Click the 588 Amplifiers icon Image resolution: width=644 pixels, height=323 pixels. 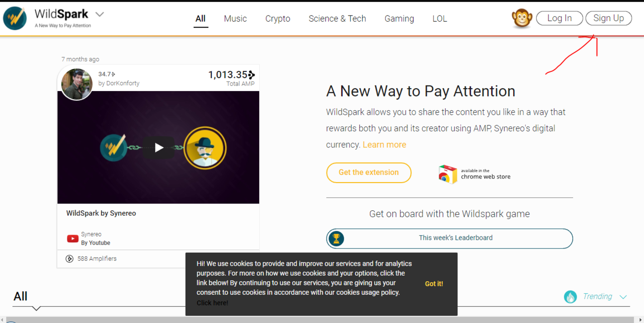pos(69,259)
